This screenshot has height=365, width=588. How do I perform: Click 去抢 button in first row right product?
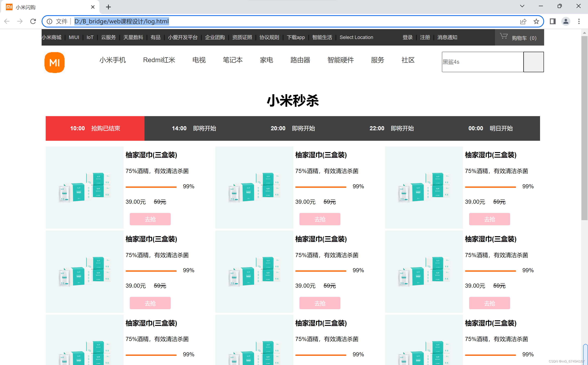(490, 219)
